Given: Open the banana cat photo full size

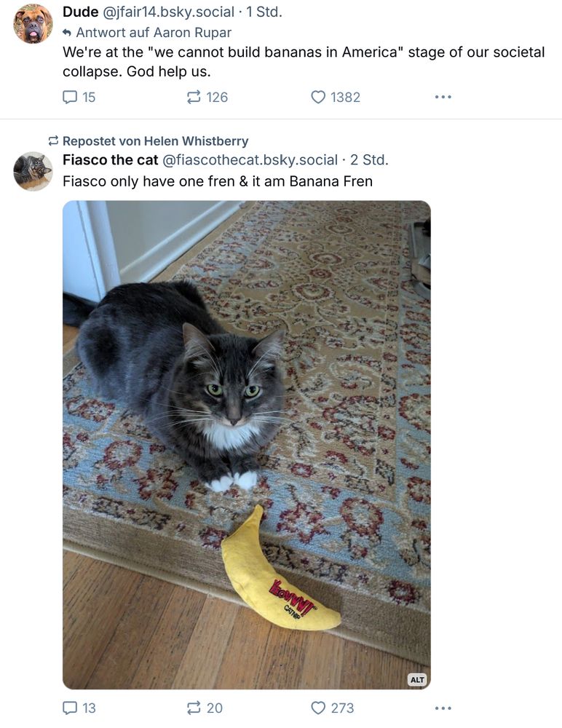Looking at the screenshot, I should pyautogui.click(x=247, y=444).
